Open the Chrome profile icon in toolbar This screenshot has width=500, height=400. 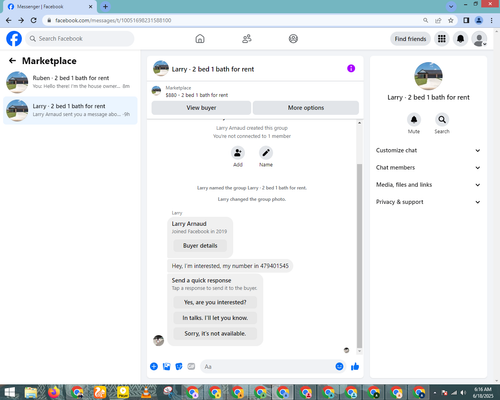coord(479,20)
